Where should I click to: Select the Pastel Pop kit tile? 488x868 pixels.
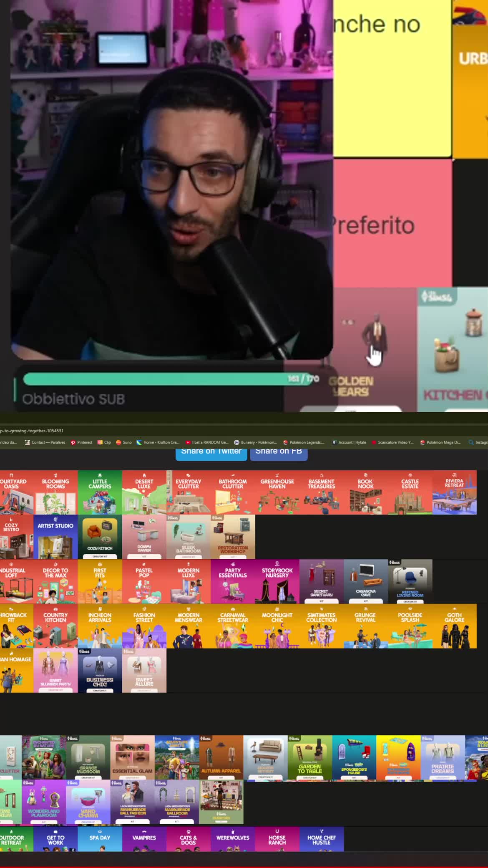(144, 582)
